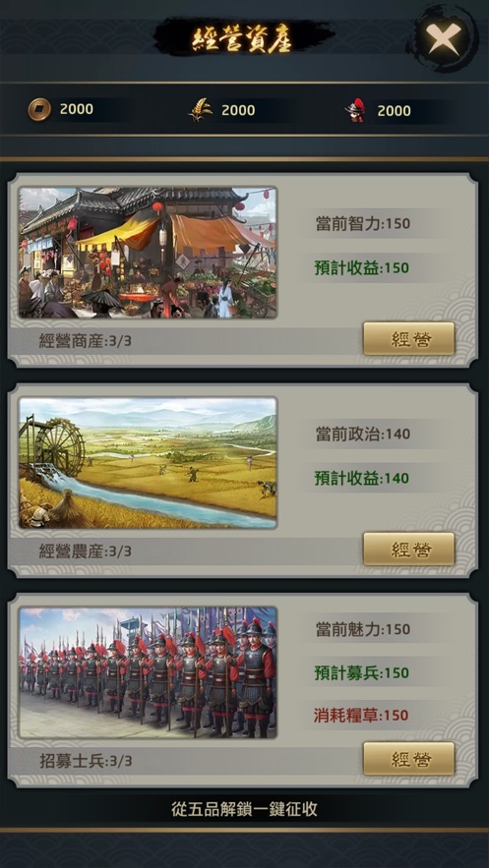Tap the 預計收益:140 green text

(362, 478)
